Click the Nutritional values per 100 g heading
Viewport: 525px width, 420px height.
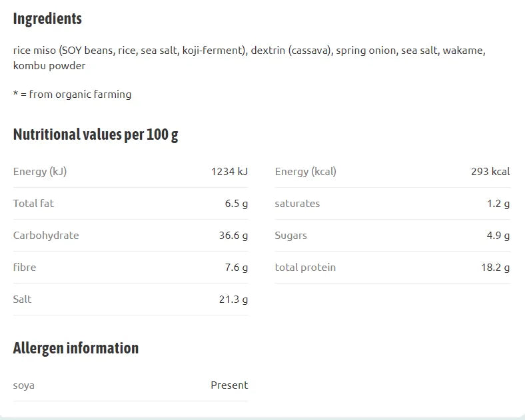(95, 134)
